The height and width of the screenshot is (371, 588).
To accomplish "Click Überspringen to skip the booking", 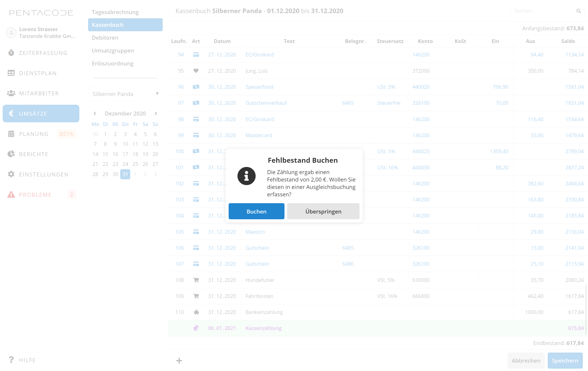I will coord(323,211).
